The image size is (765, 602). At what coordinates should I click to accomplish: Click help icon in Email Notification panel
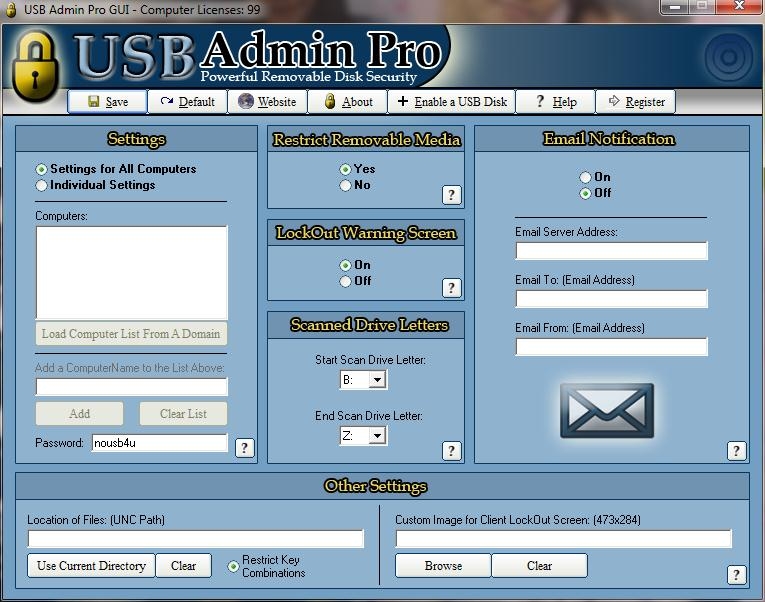pyautogui.click(x=736, y=450)
